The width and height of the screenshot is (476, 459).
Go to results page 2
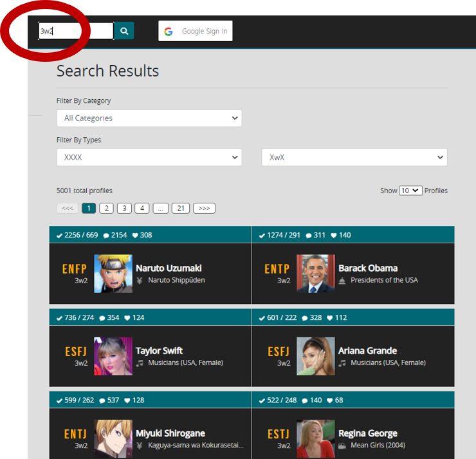106,209
